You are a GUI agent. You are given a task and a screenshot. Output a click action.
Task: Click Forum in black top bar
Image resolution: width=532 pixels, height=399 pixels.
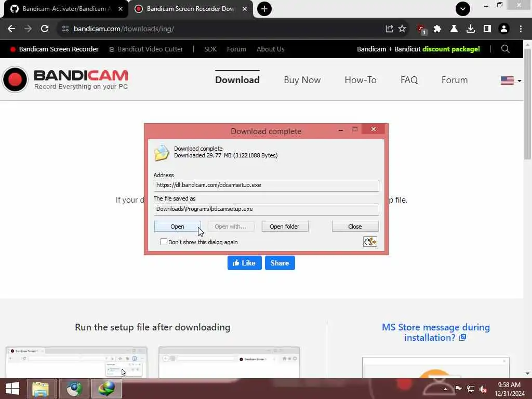[x=236, y=49]
